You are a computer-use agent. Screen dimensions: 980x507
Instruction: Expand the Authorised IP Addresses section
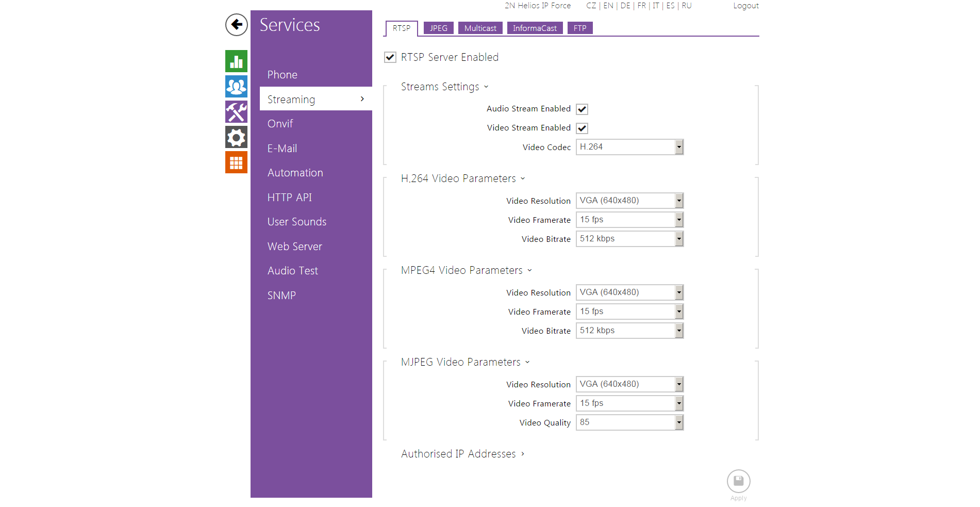tap(462, 454)
